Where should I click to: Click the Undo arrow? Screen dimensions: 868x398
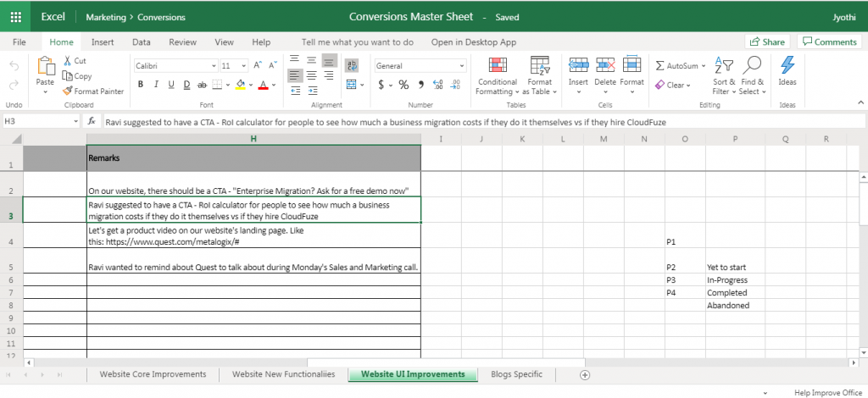pyautogui.click(x=14, y=66)
